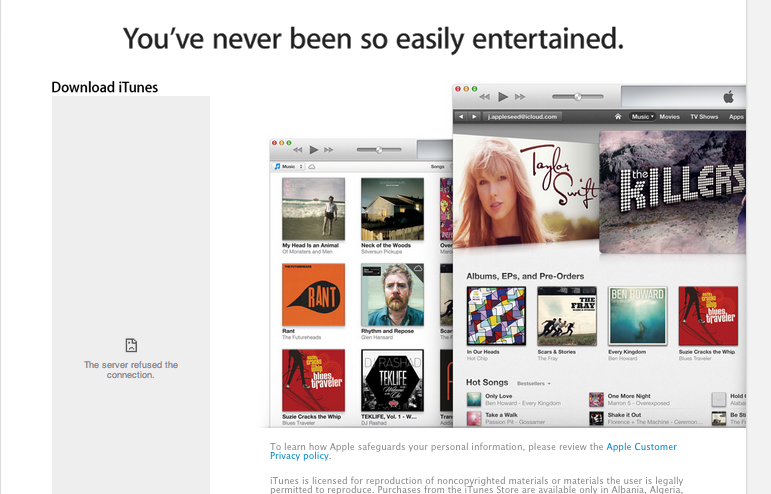Select the Scars & Stories album cover
Viewport: 771px width, 494px height.
(567, 316)
